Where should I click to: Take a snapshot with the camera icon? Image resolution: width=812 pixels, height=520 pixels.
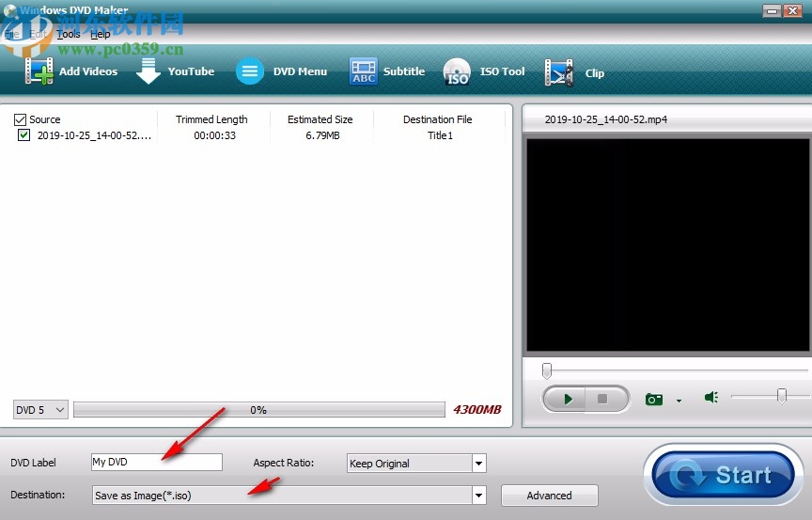pyautogui.click(x=654, y=400)
